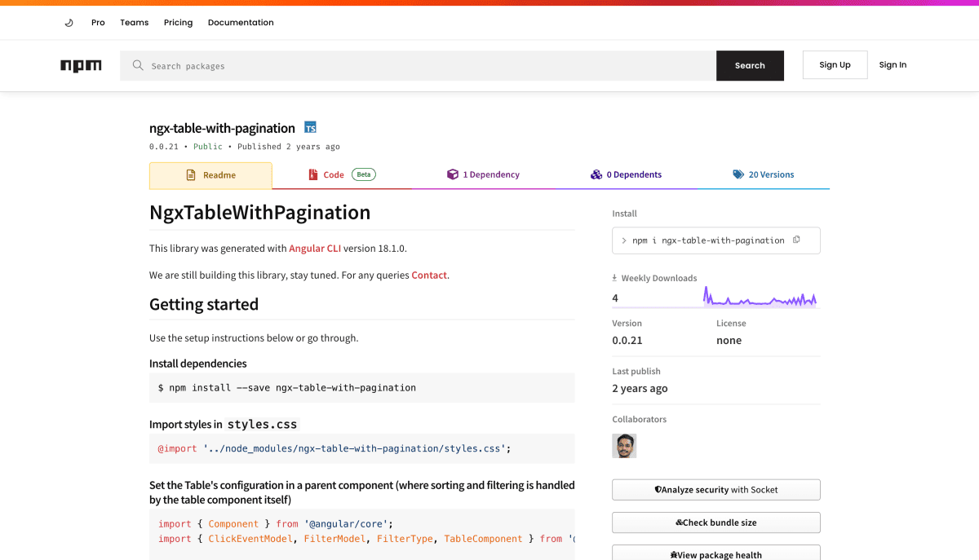
Task: Copy the npm install command icon
Action: point(797,240)
